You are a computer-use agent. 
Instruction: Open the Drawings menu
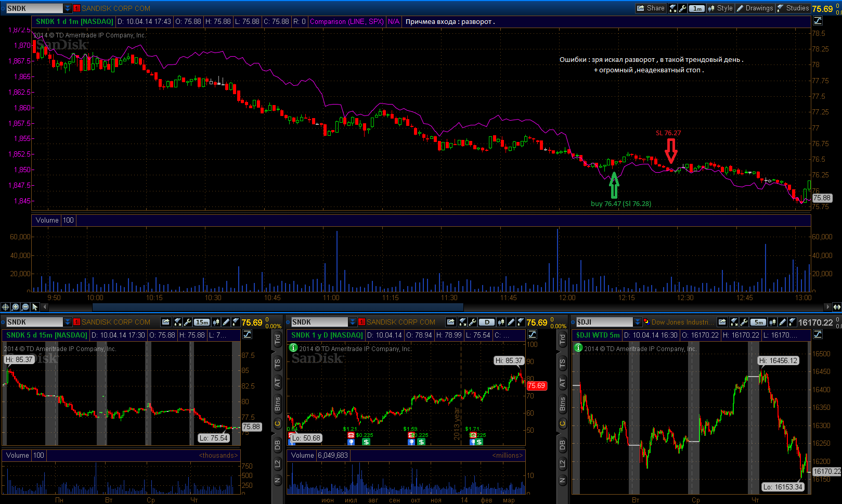click(x=755, y=8)
